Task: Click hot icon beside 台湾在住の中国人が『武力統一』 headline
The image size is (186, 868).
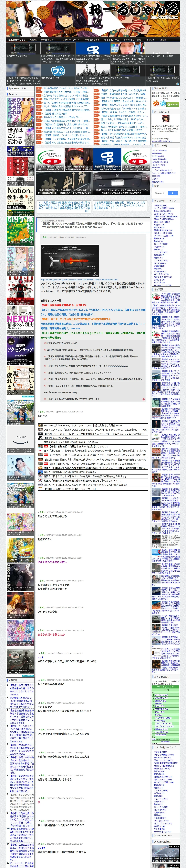Action: [40, 92]
